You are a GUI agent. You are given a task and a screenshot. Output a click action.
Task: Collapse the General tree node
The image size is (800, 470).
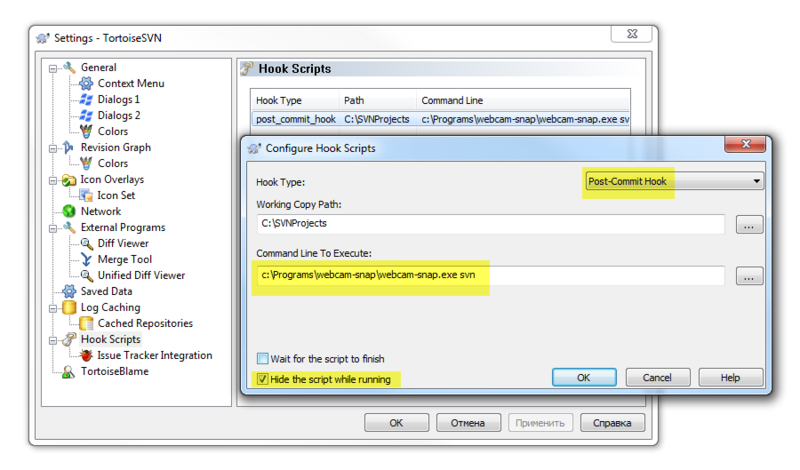point(53,68)
